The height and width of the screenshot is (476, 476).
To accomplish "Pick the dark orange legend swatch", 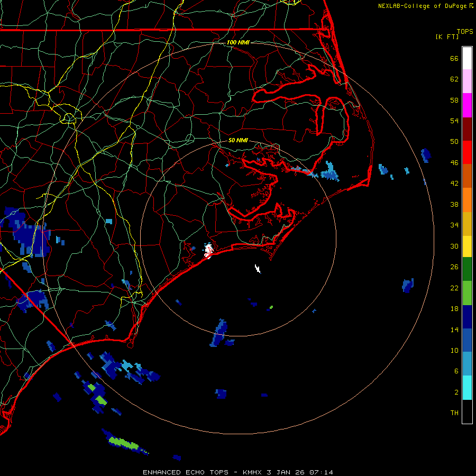I will click(x=467, y=176).
